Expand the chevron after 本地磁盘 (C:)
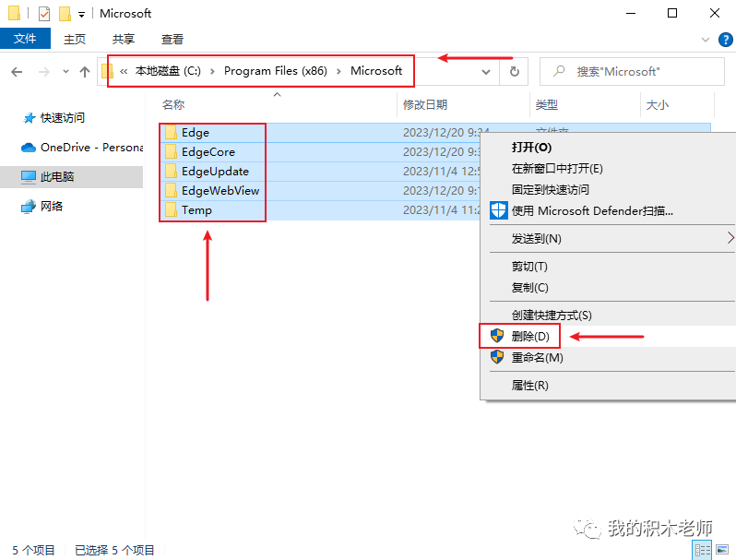736x560 pixels. tap(213, 71)
